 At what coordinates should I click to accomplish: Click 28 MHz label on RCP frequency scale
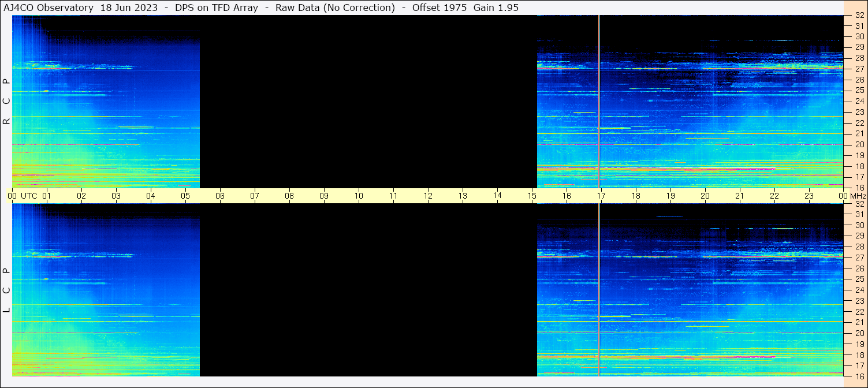[859, 58]
